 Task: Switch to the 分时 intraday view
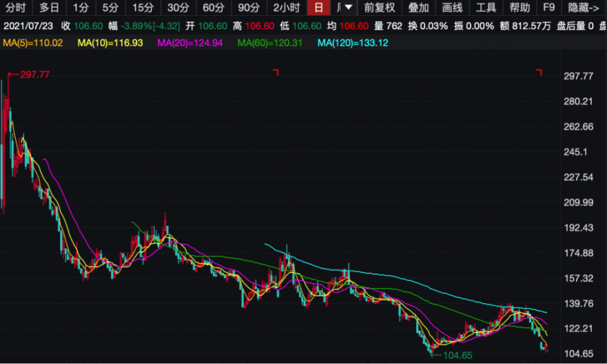(x=16, y=7)
